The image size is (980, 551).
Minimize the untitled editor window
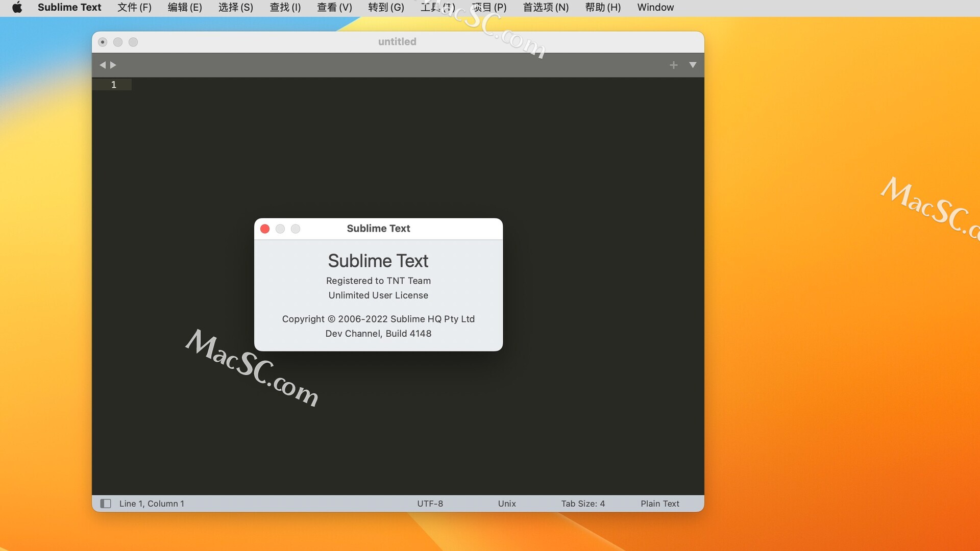(118, 42)
